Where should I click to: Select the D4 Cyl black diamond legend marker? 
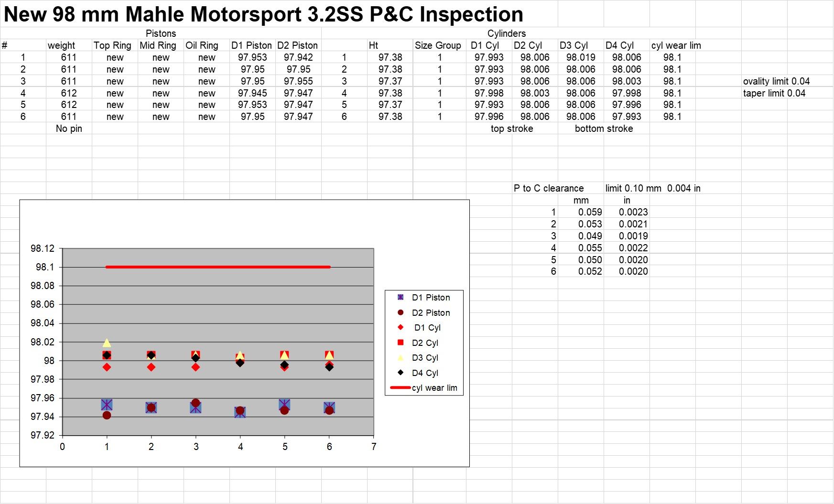[x=401, y=373]
